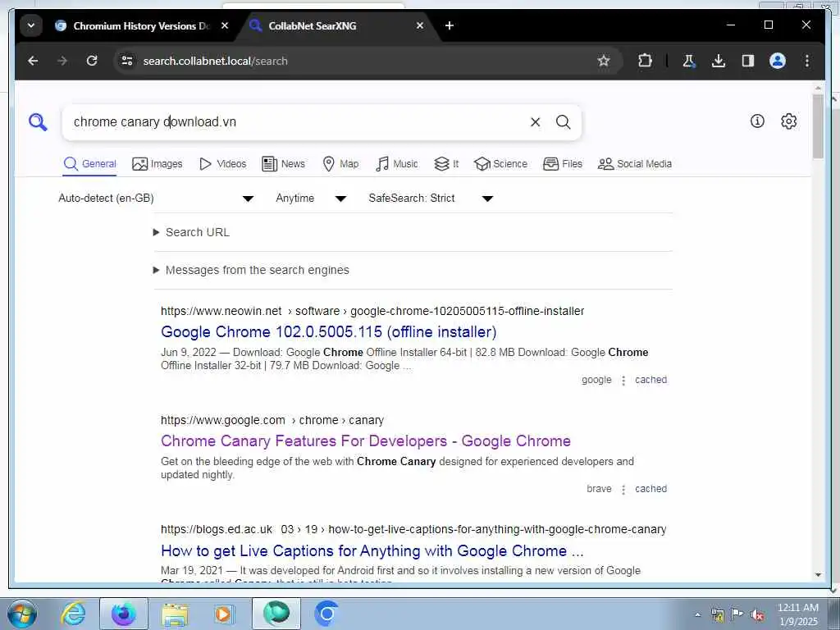Click the neowin.net result URL
The width and height of the screenshot is (840, 630).
tap(372, 311)
